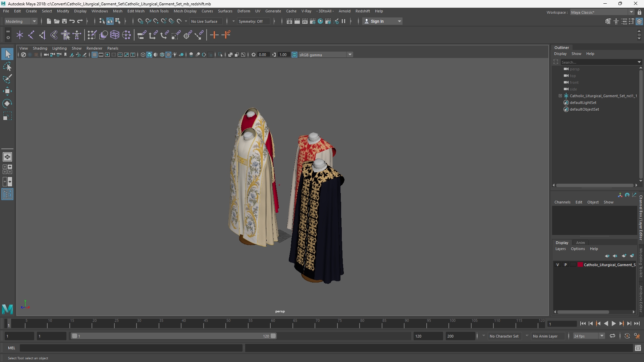Open the Redshift menu
Viewport: 644px width, 362px height.
tap(363, 11)
